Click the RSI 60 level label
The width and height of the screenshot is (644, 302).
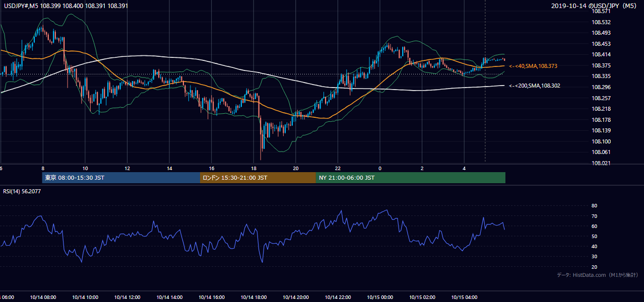(594, 226)
